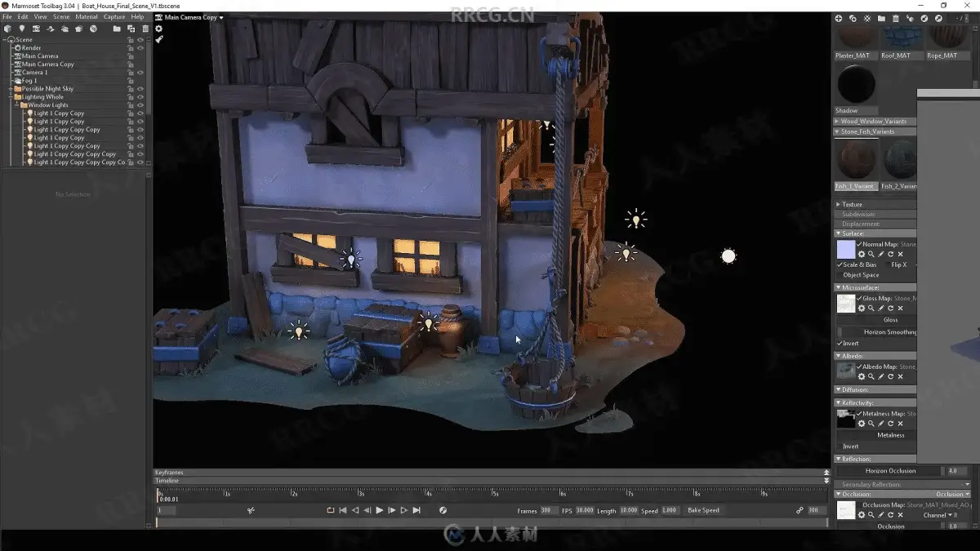Add a fog object icon
Viewport: 980px width, 551px height.
tap(65, 29)
